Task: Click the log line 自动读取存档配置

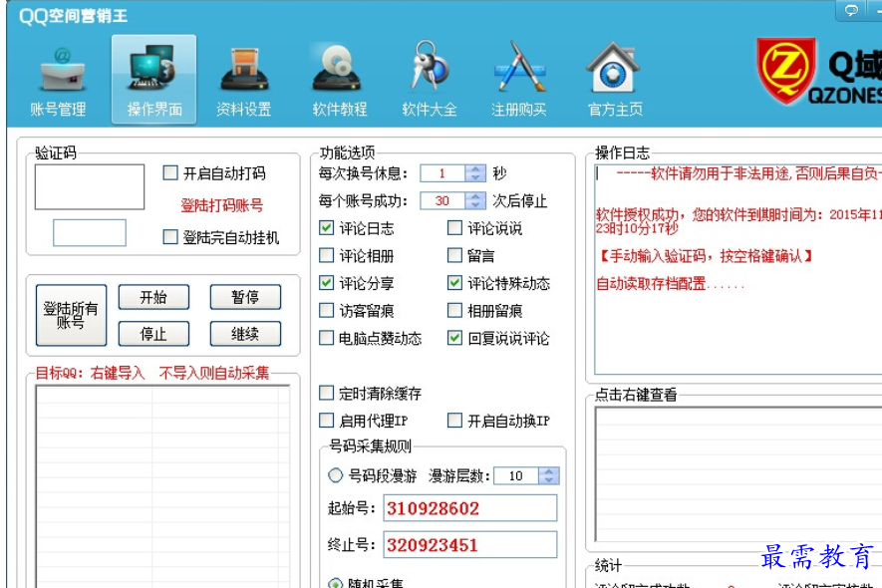Action: (670, 283)
